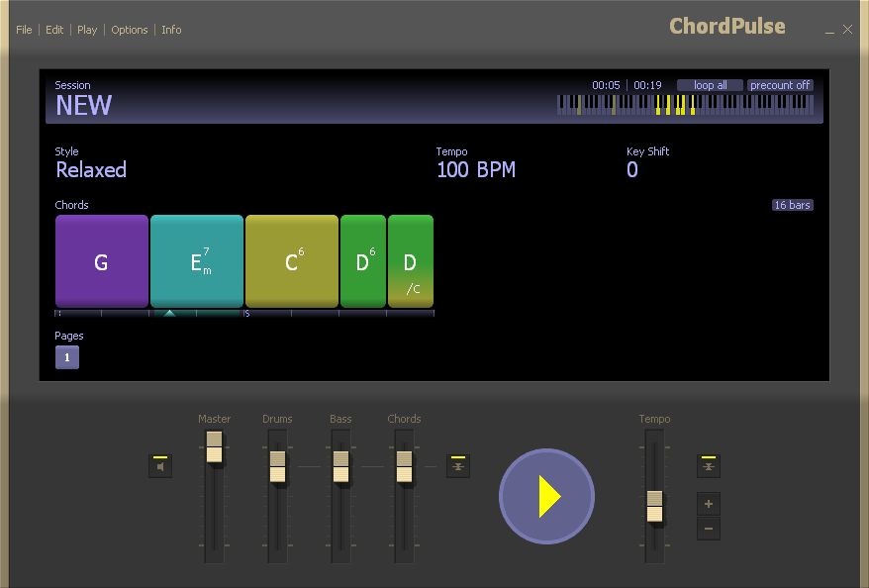Click the elapsed time 00:05
This screenshot has height=588, width=869.
click(606, 85)
